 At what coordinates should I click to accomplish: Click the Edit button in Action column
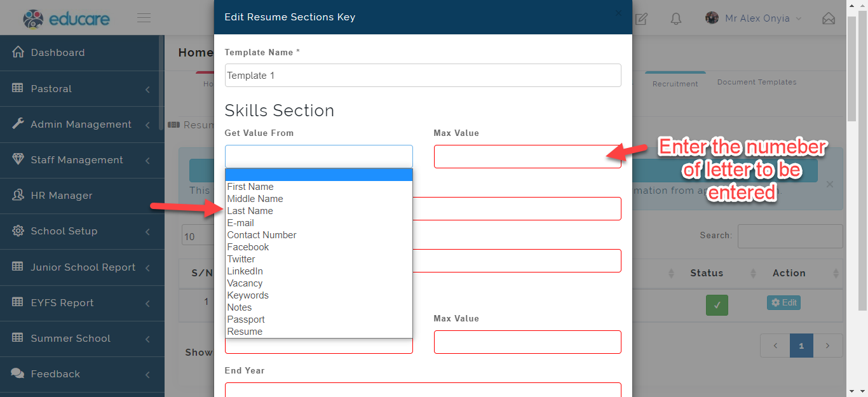[x=783, y=303]
